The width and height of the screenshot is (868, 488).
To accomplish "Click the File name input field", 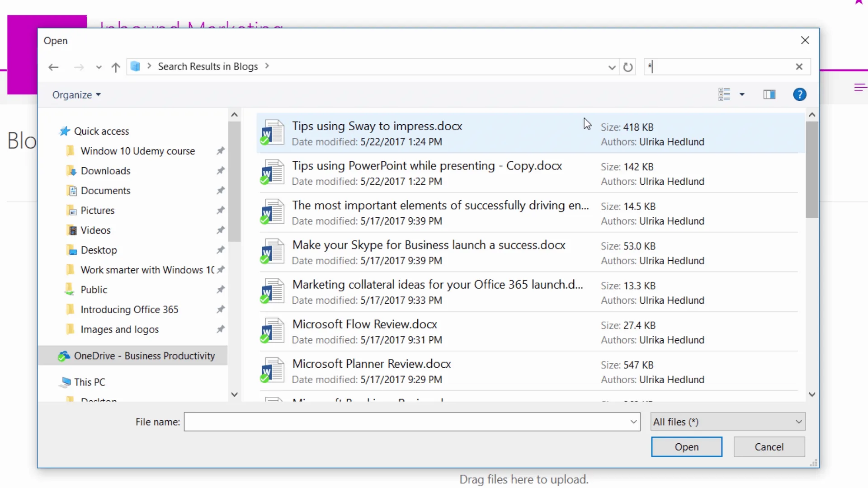I will coord(406,422).
